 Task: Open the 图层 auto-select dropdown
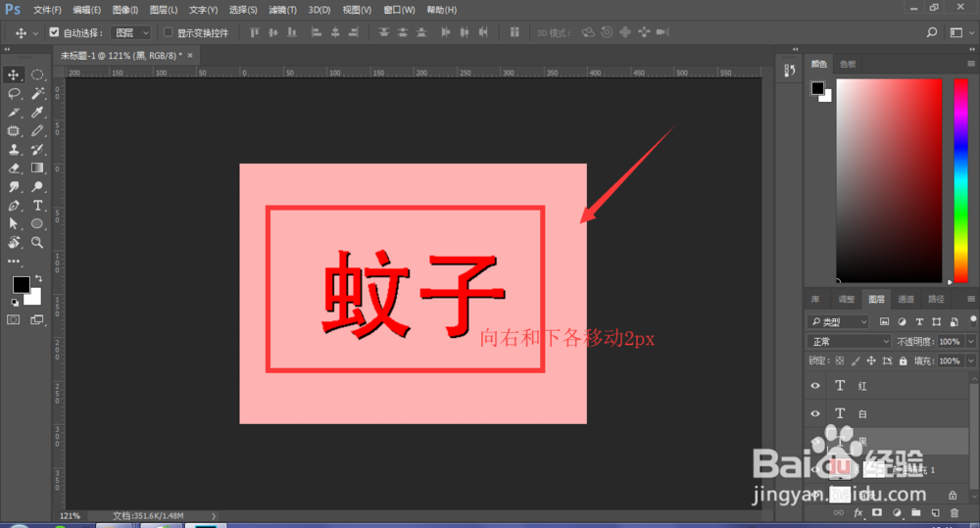pyautogui.click(x=131, y=32)
